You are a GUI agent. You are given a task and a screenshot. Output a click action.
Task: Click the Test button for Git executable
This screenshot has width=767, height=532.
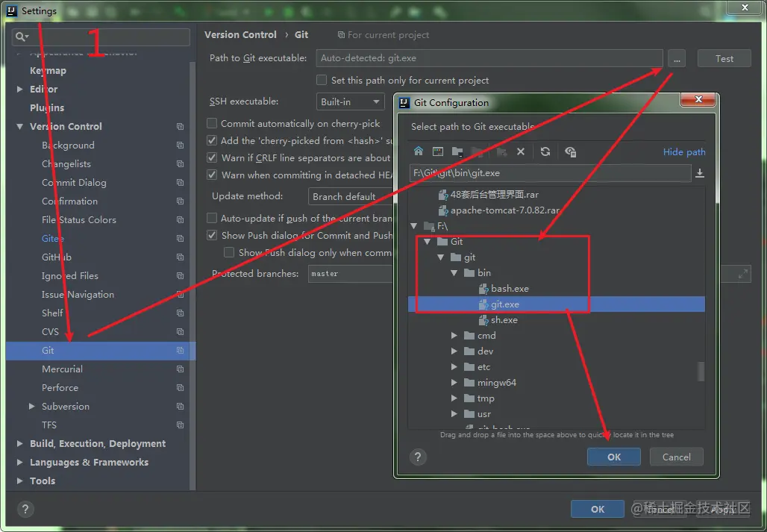(x=724, y=59)
